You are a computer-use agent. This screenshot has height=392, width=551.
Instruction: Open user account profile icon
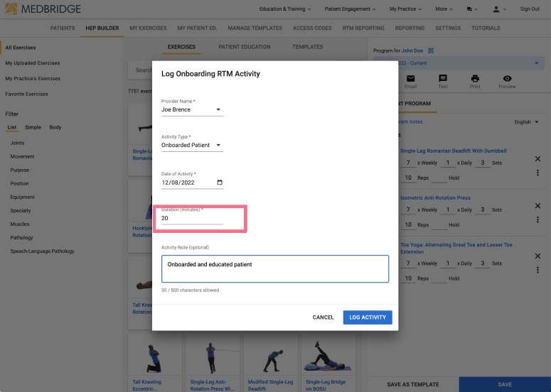(496, 9)
